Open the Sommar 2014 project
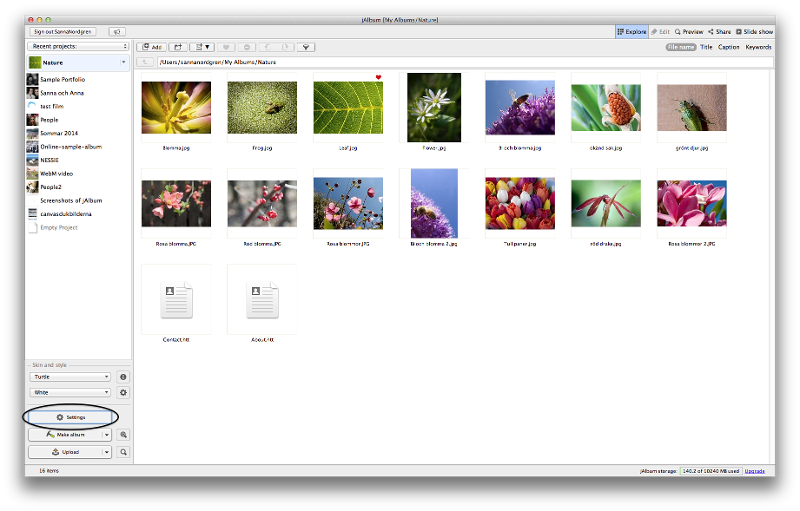 click(x=78, y=133)
